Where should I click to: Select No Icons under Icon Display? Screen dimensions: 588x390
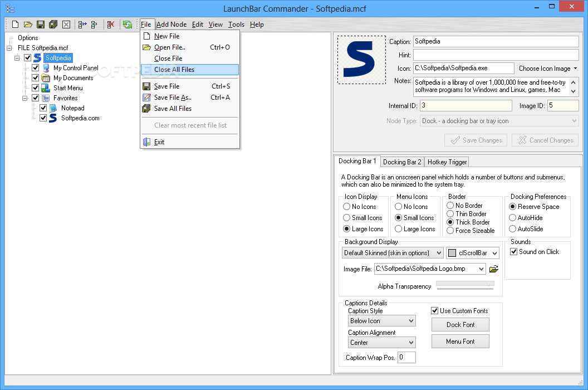coord(346,207)
